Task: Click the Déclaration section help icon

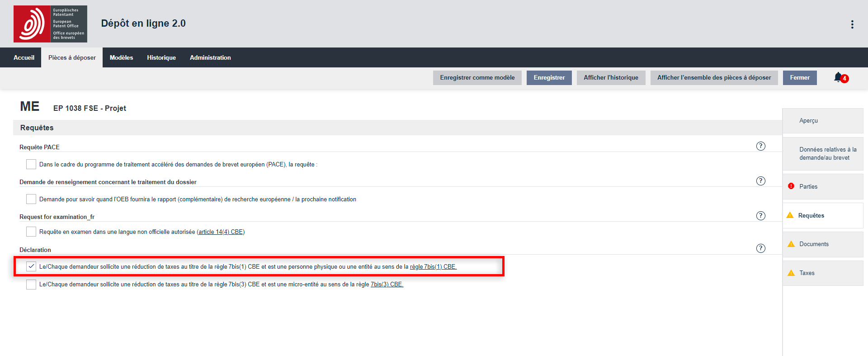Action: tap(761, 248)
